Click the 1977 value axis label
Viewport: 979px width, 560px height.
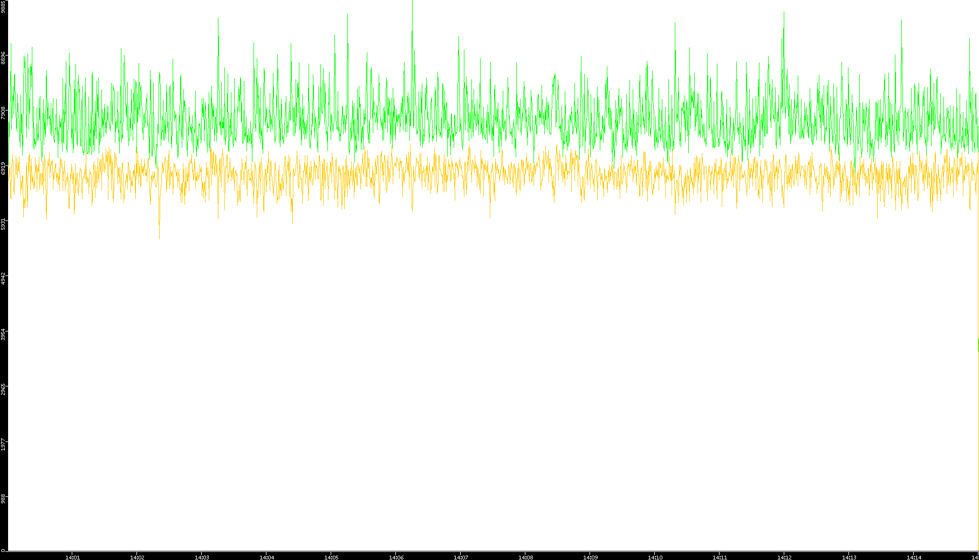(x=3, y=445)
